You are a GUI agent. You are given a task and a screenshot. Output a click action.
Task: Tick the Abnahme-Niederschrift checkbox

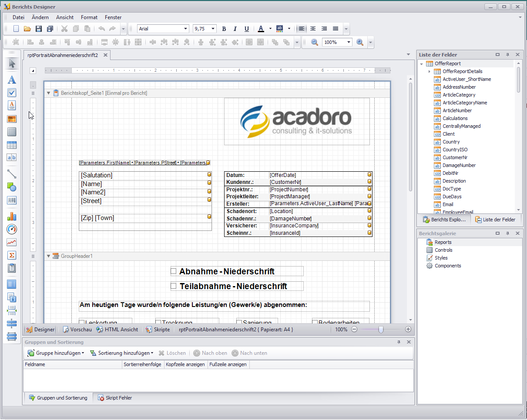point(173,271)
